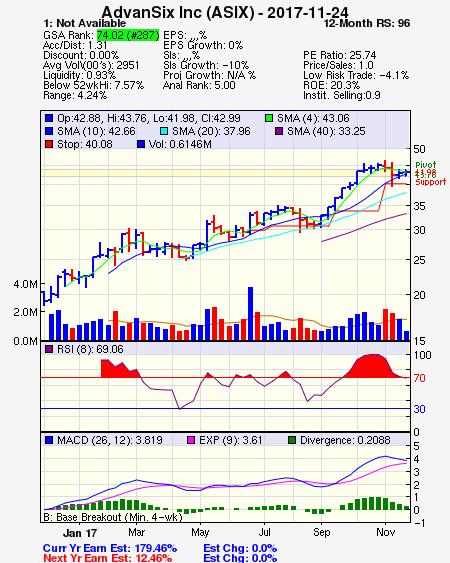Click the Vol: 0.6146M legend text
The height and width of the screenshot is (563, 450).
pyautogui.click(x=180, y=144)
